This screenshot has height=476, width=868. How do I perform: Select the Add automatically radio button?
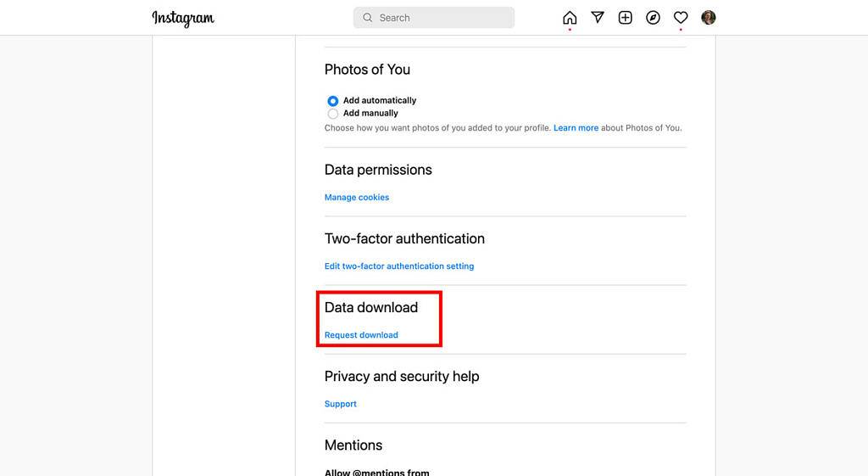(x=333, y=101)
